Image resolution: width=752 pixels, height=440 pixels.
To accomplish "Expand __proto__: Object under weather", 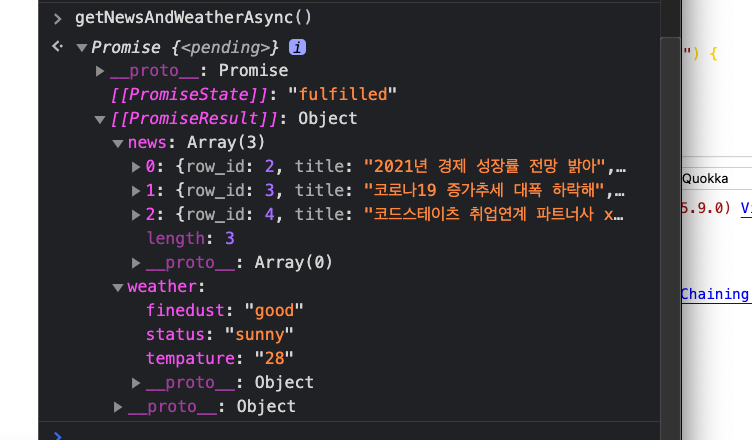I will pos(136,382).
